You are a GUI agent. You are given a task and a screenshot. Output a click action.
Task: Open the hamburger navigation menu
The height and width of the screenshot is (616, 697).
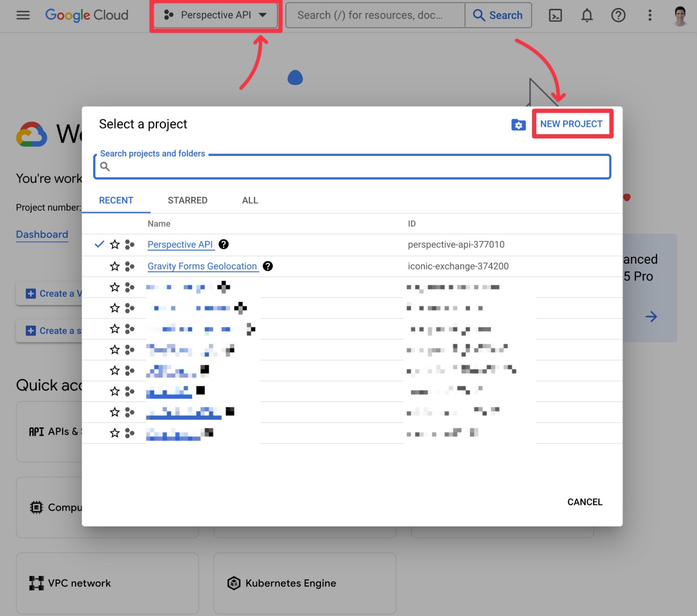23,15
